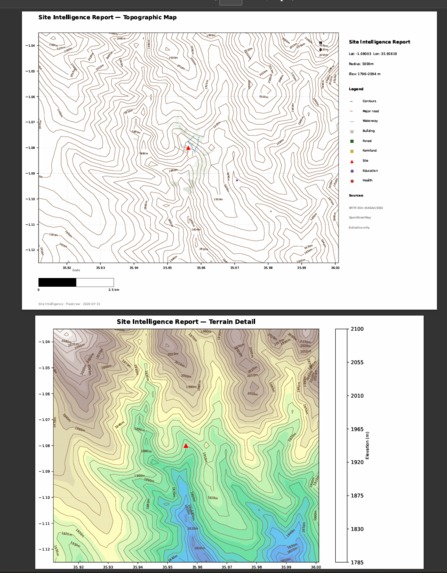Screen dimensions: 447x573
Task: Click the '2.5 km' scale bar label
Action: 114,290
